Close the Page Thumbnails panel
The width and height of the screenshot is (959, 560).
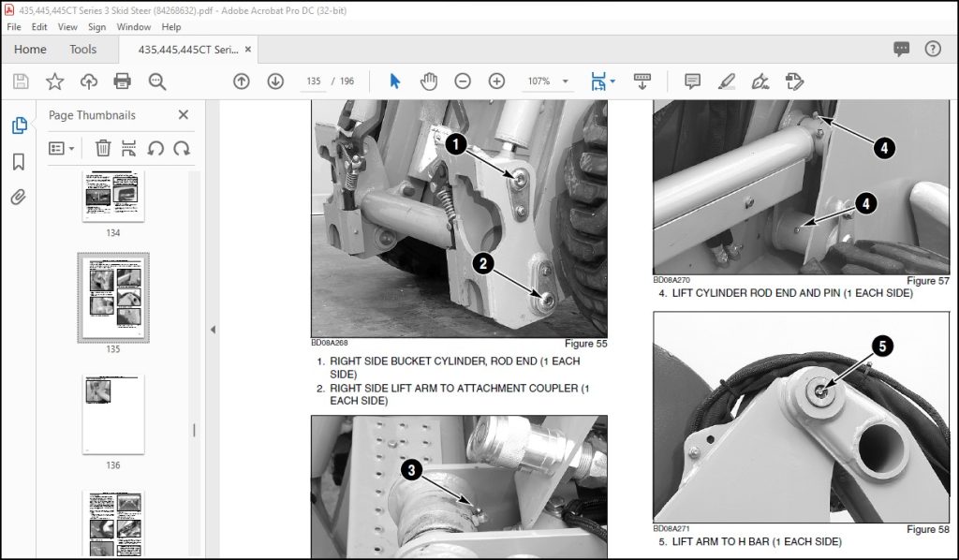click(183, 115)
